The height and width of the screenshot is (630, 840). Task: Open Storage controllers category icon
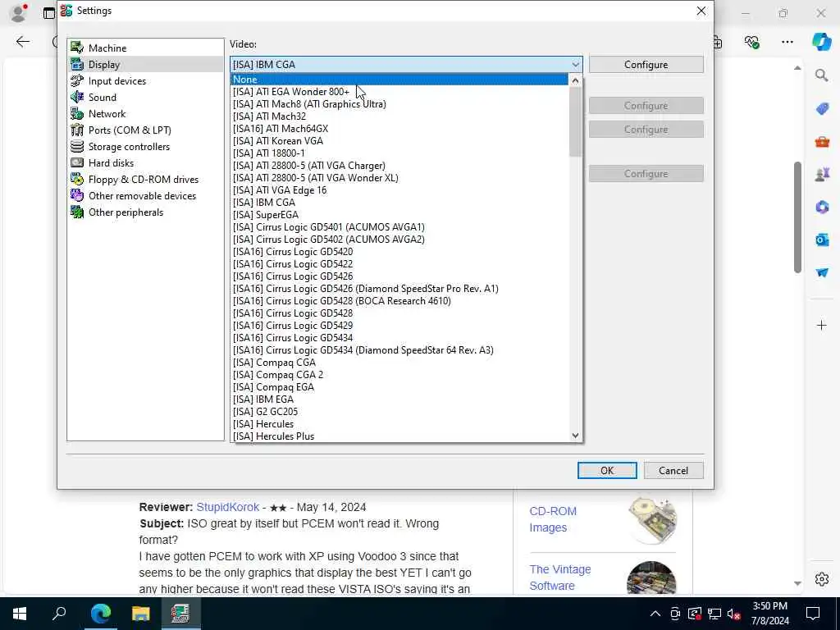click(77, 146)
